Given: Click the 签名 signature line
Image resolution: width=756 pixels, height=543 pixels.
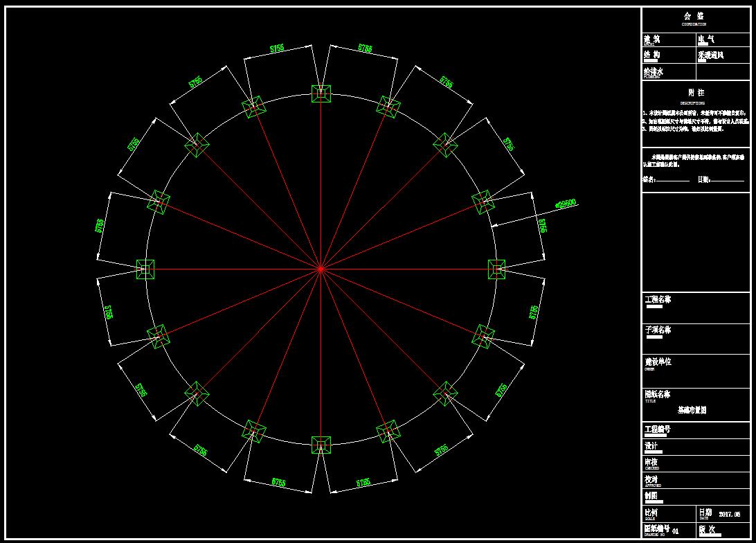Looking at the screenshot, I should coord(666,179).
